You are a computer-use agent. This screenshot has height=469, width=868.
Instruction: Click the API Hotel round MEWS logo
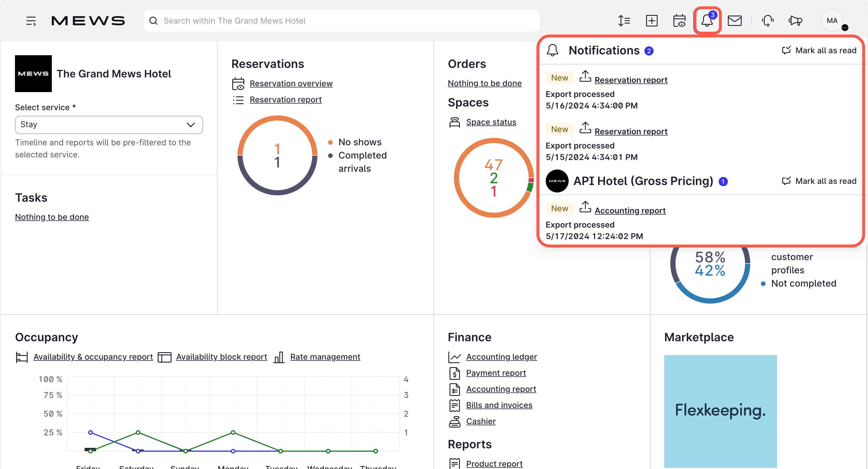tap(557, 181)
